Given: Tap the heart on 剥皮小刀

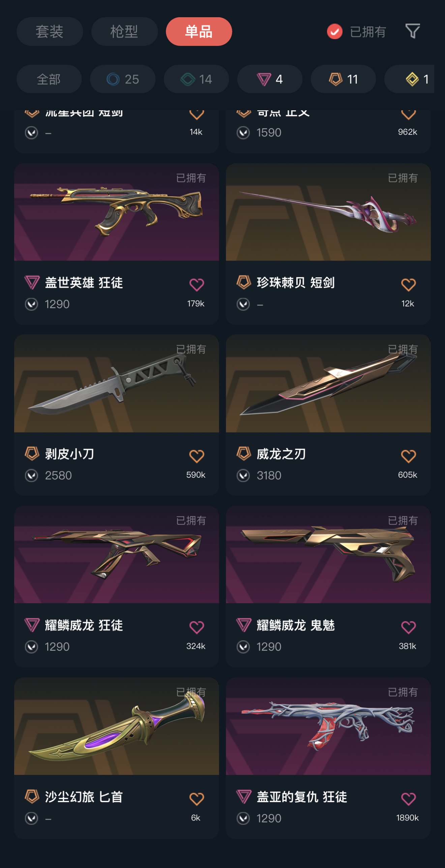Looking at the screenshot, I should 197,456.
